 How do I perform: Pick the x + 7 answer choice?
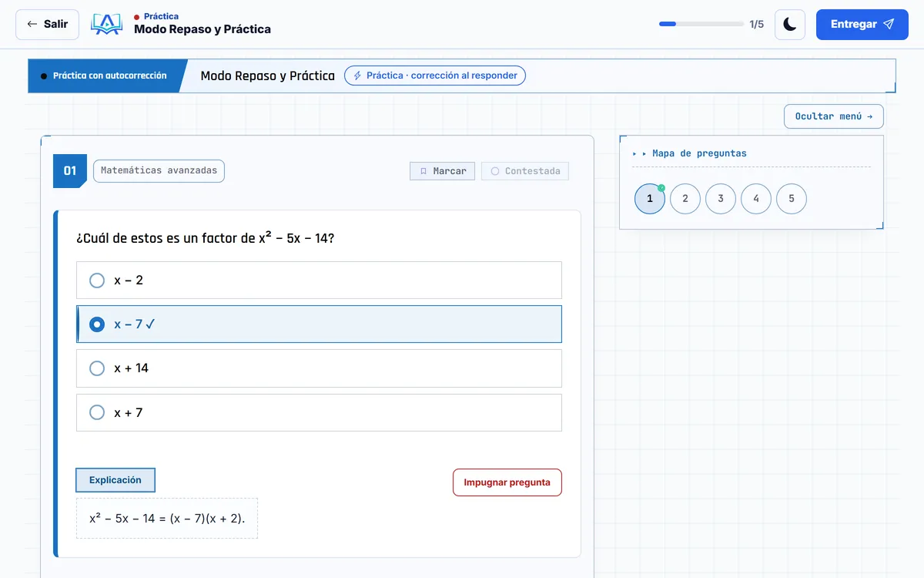(x=319, y=412)
